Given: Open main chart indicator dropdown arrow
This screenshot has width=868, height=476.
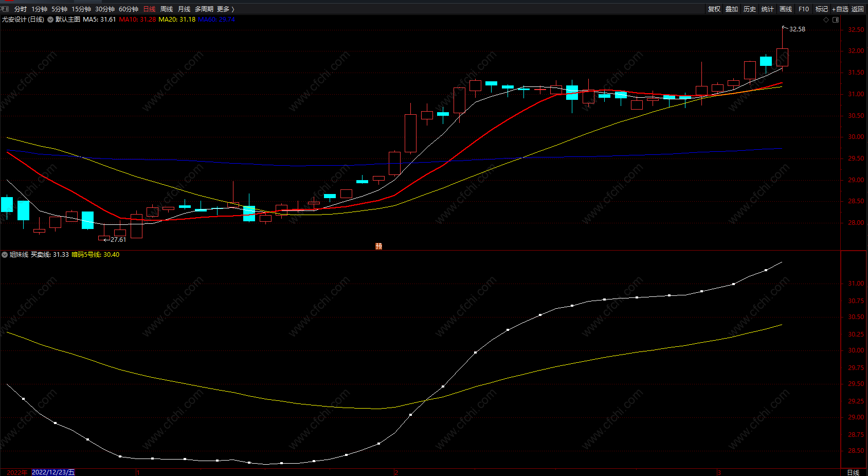Looking at the screenshot, I should (x=50, y=20).
